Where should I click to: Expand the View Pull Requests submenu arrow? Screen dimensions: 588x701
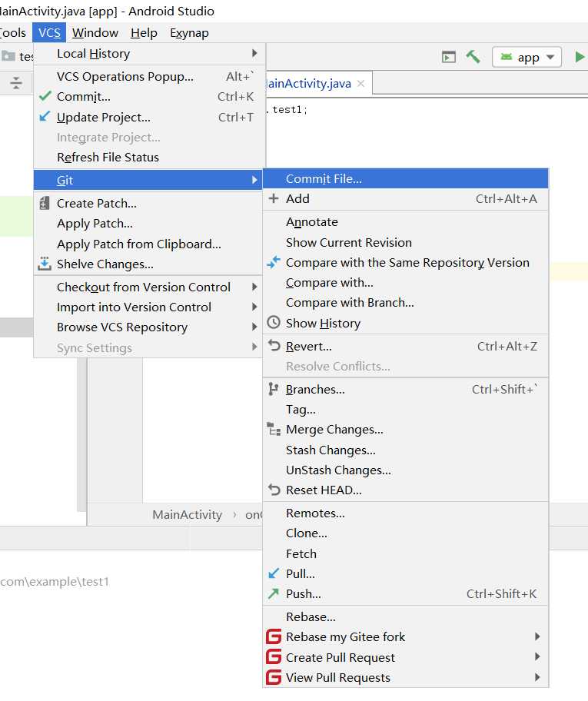click(x=537, y=677)
